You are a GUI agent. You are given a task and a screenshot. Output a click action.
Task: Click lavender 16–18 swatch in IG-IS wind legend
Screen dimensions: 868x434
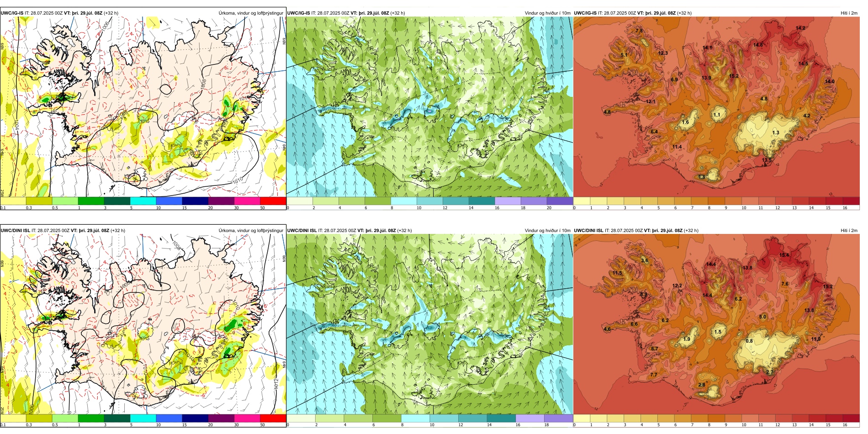point(508,201)
